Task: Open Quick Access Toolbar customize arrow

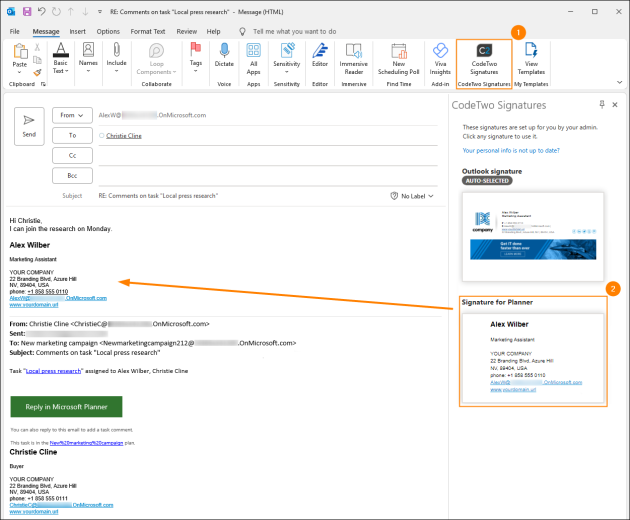Action: [100, 12]
